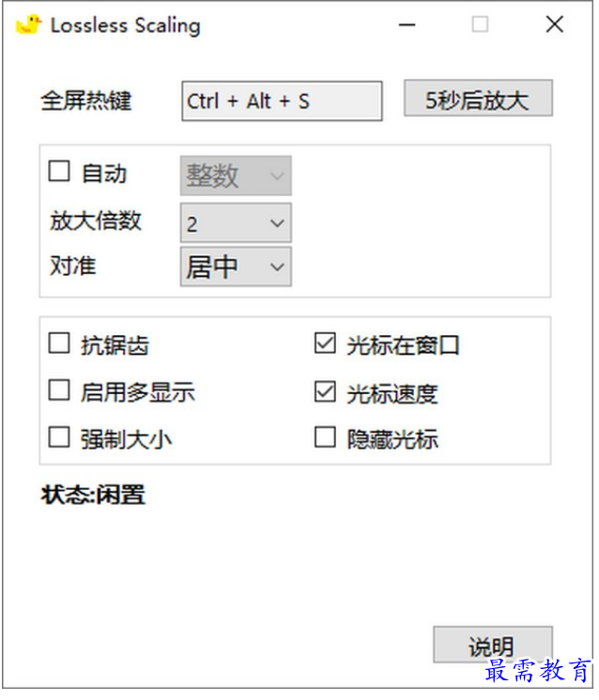599x700 pixels.
Task: Click the Lossless Scaling duck icon
Action: coord(29,25)
